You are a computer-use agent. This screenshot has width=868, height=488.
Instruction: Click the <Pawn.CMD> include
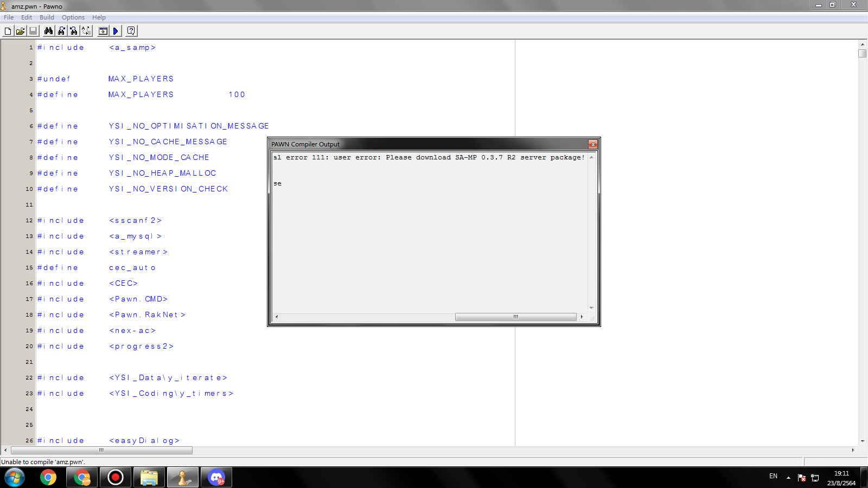(x=138, y=299)
